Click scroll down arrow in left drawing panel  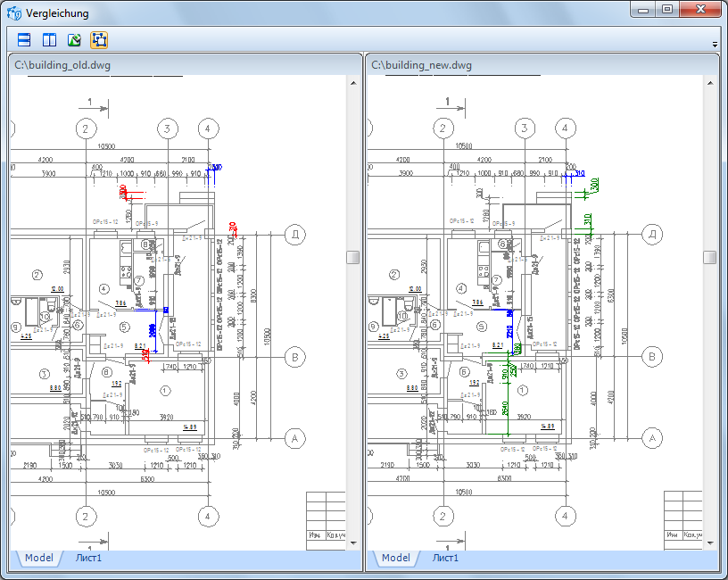point(353,541)
